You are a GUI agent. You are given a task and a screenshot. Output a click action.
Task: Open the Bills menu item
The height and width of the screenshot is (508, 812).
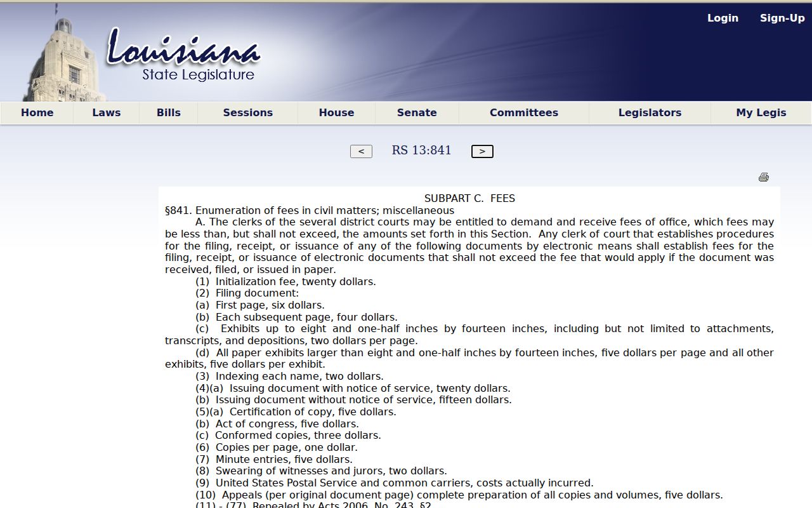169,112
